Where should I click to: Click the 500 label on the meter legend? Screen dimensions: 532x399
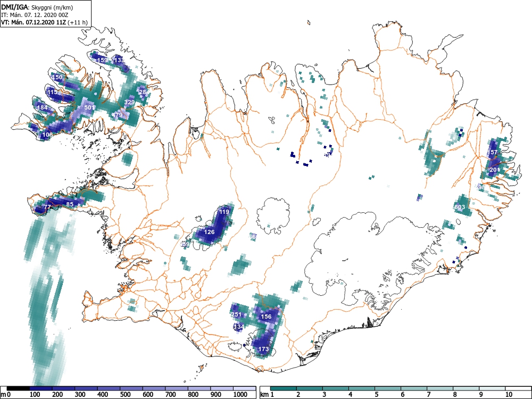click(125, 395)
